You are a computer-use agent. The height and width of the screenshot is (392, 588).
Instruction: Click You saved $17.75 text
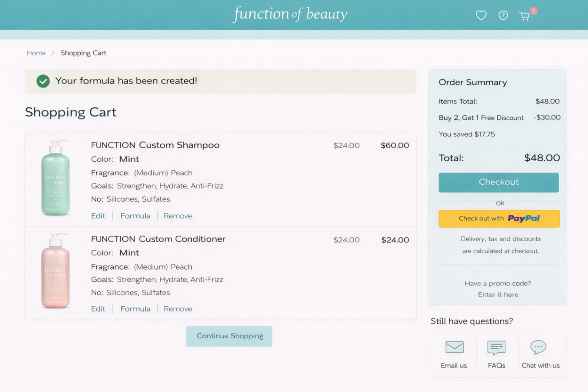[467, 134]
